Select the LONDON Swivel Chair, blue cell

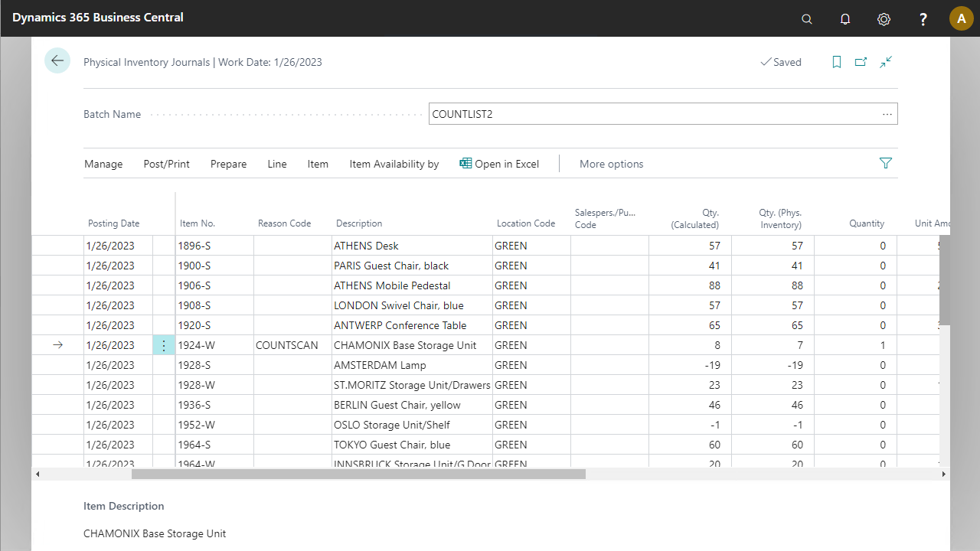click(412, 305)
